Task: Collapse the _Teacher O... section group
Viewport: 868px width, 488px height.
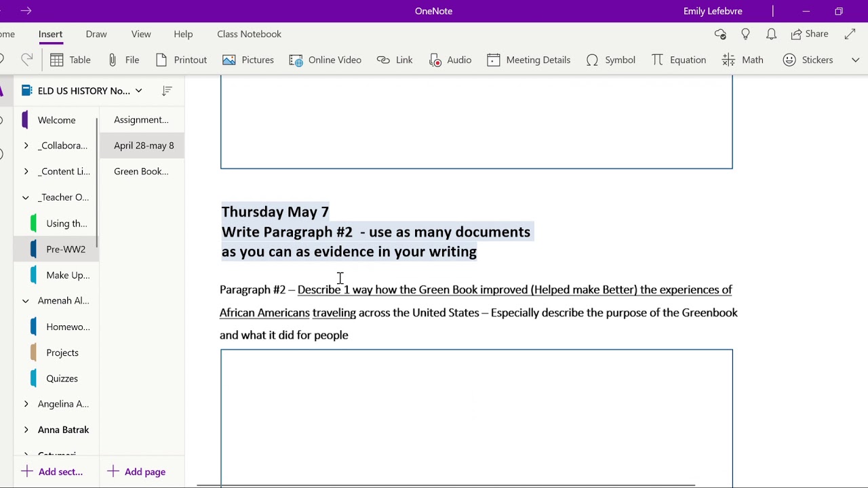Action: [26, 197]
